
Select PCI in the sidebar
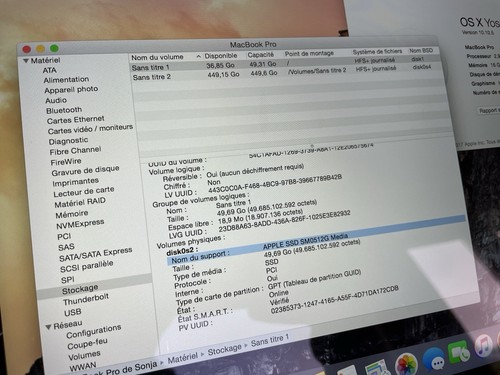[x=64, y=236]
